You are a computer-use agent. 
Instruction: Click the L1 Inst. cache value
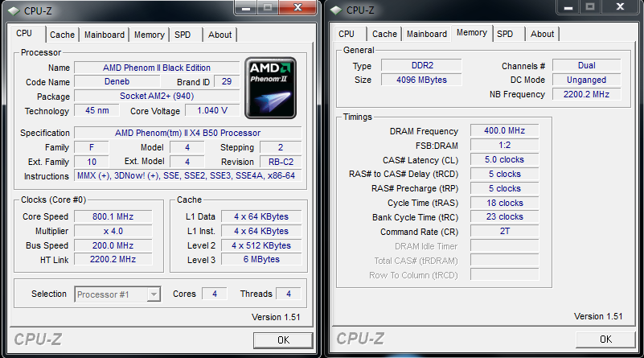tap(261, 231)
